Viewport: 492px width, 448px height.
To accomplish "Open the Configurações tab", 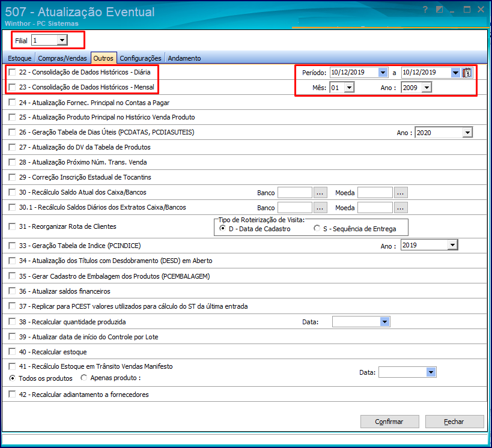I will point(141,58).
